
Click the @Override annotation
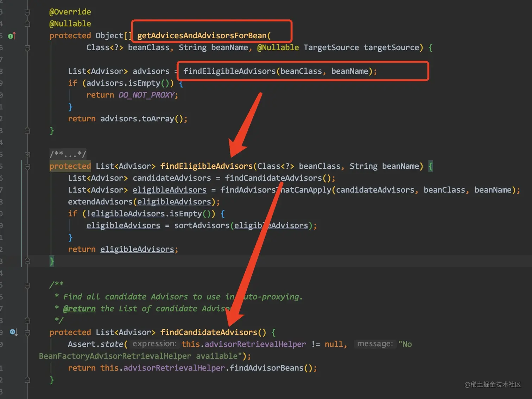(70, 12)
